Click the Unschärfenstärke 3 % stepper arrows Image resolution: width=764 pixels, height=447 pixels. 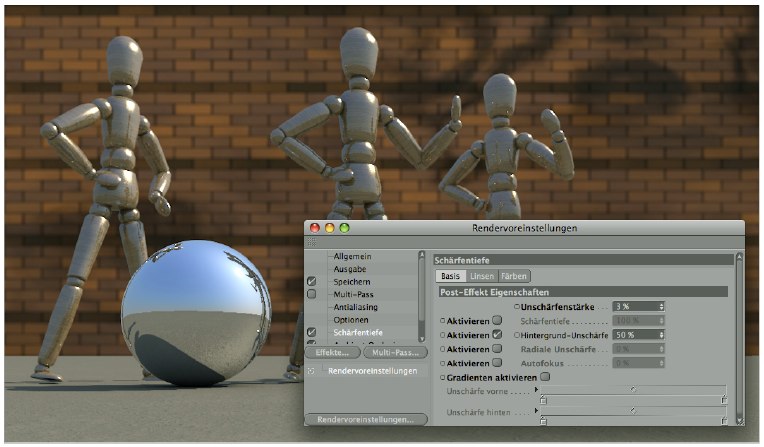(x=660, y=306)
